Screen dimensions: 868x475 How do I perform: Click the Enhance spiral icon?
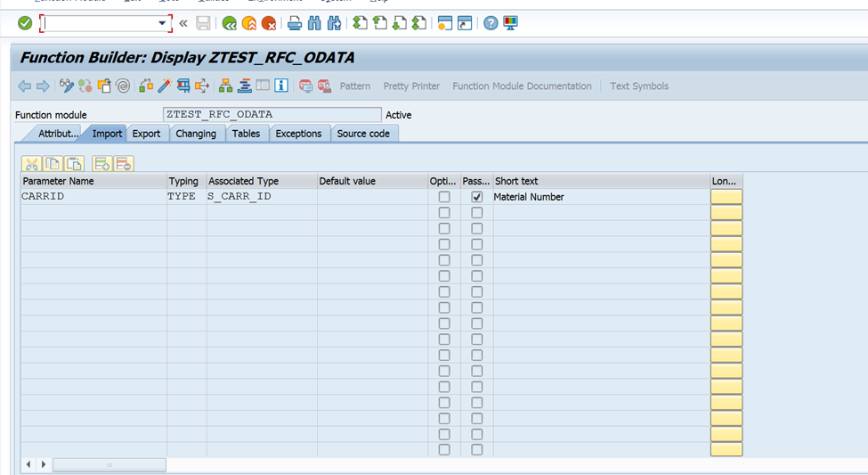click(x=123, y=86)
